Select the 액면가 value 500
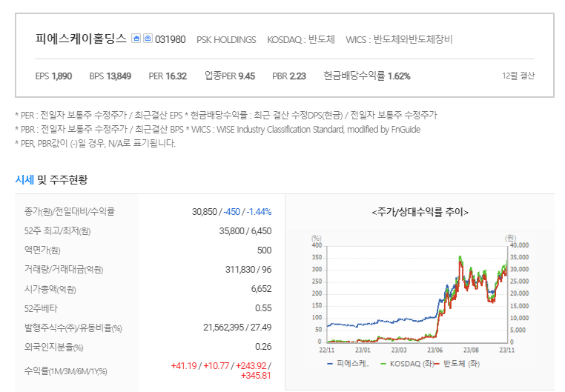565x392 pixels. tap(264, 250)
